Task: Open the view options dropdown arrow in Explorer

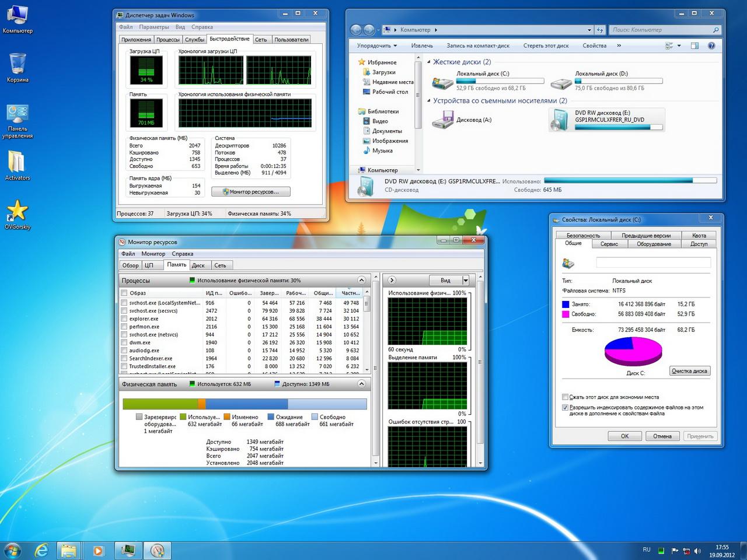Action: click(679, 45)
